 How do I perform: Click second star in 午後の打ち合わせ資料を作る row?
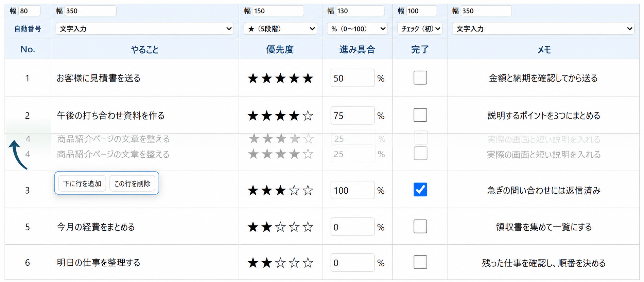[x=267, y=116]
